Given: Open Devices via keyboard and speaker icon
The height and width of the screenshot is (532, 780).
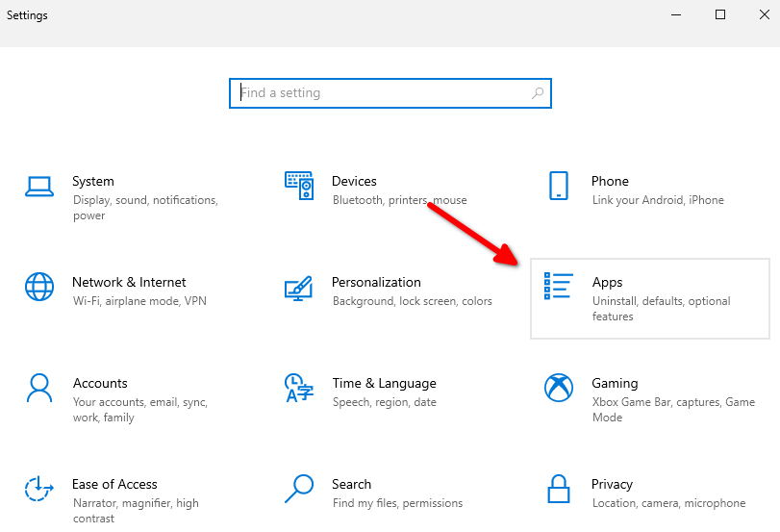Looking at the screenshot, I should click(x=299, y=186).
